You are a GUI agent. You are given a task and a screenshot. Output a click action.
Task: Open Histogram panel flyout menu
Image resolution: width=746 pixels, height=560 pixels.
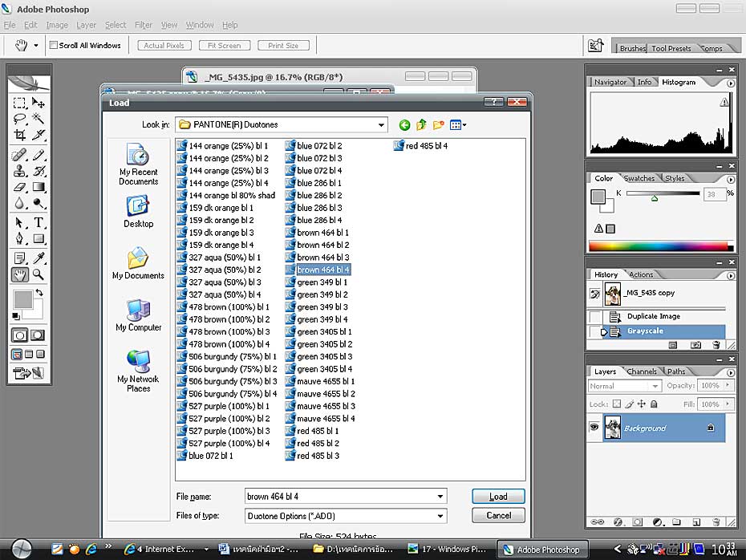[730, 83]
